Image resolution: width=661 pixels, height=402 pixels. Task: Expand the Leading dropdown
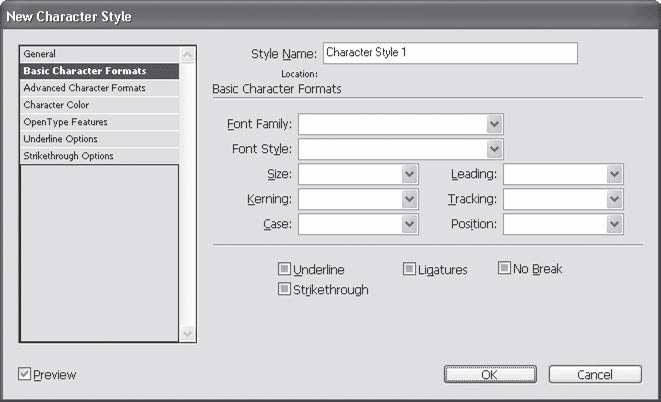pyautogui.click(x=615, y=174)
